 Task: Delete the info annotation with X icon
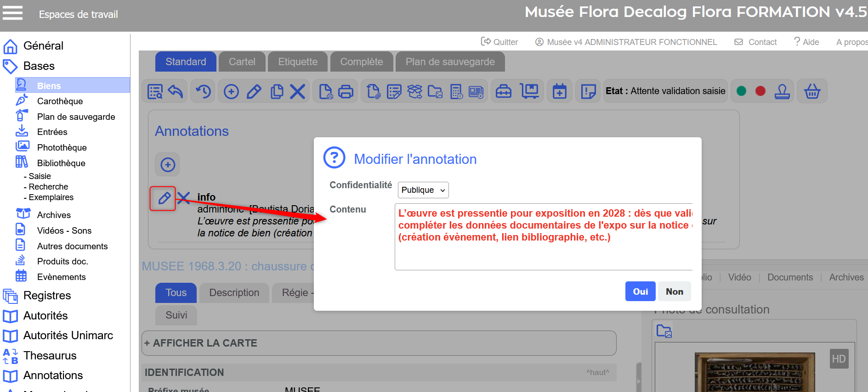point(184,198)
